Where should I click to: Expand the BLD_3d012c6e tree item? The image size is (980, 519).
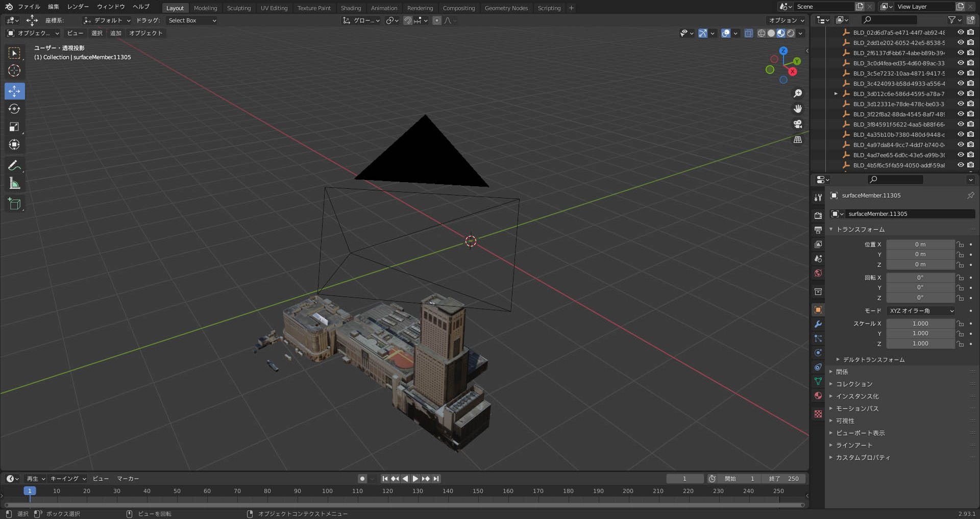(x=836, y=94)
